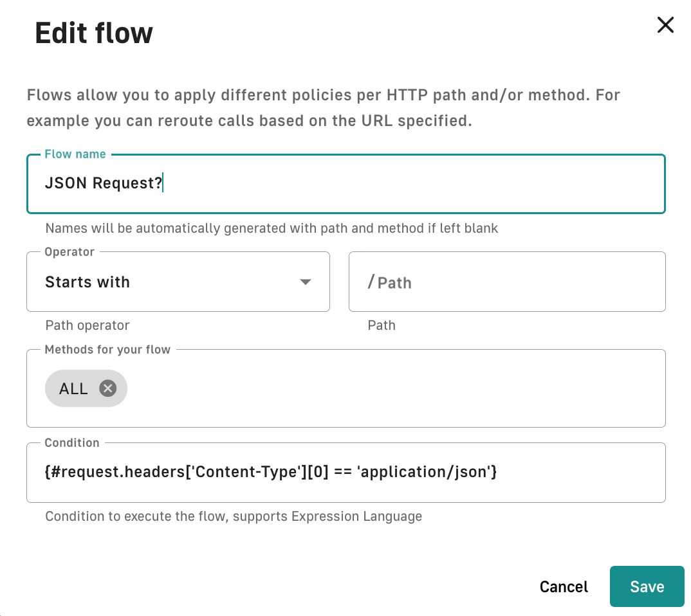The image size is (691, 616).
Task: Click the Condition field label
Action: tap(72, 443)
